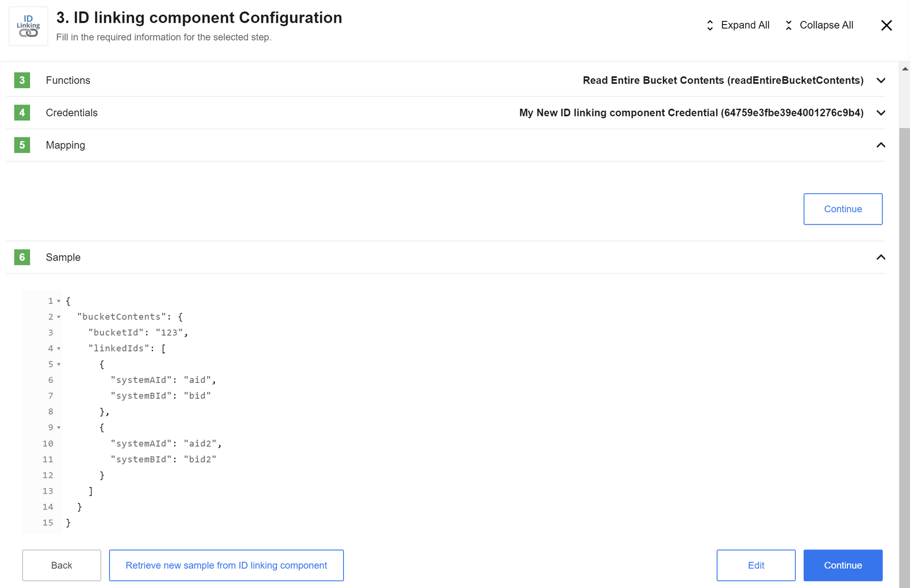Viewport: 910px width, 588px height.
Task: Select step 5 Mapping label
Action: (66, 145)
